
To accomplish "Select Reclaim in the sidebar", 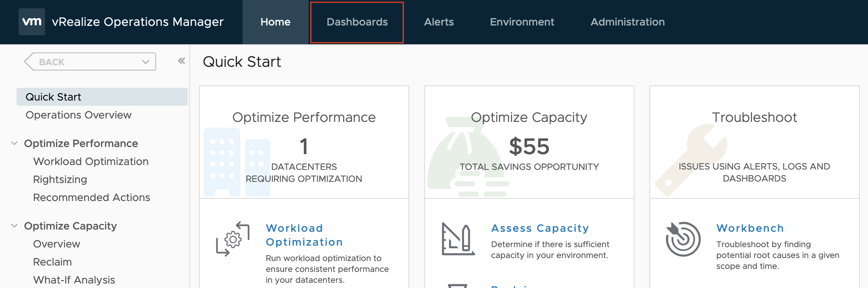I will [53, 262].
